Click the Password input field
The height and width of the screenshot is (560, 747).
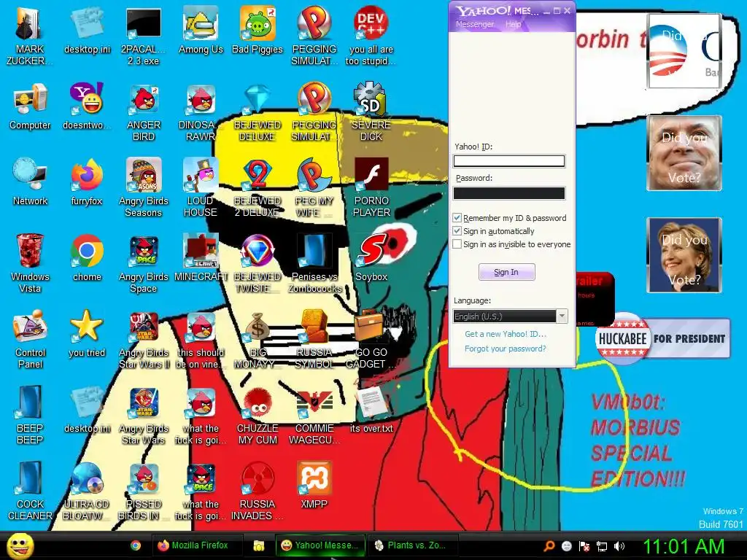click(508, 192)
